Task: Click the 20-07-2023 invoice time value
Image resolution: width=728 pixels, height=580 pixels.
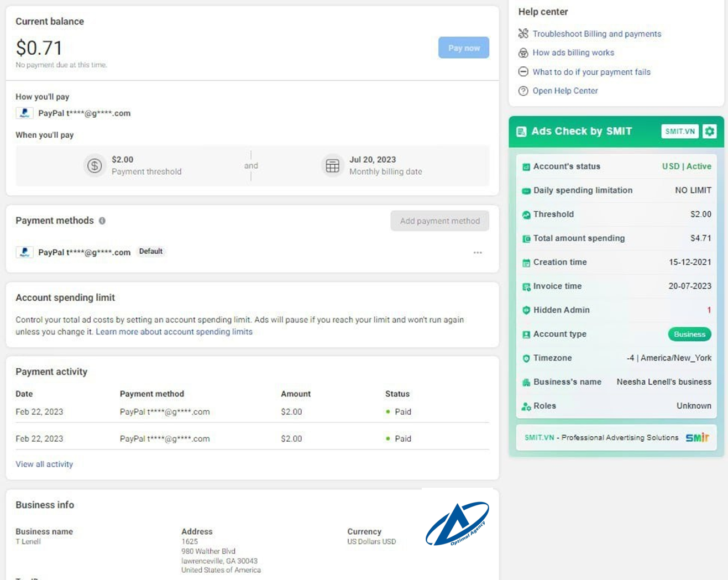Action: point(690,286)
